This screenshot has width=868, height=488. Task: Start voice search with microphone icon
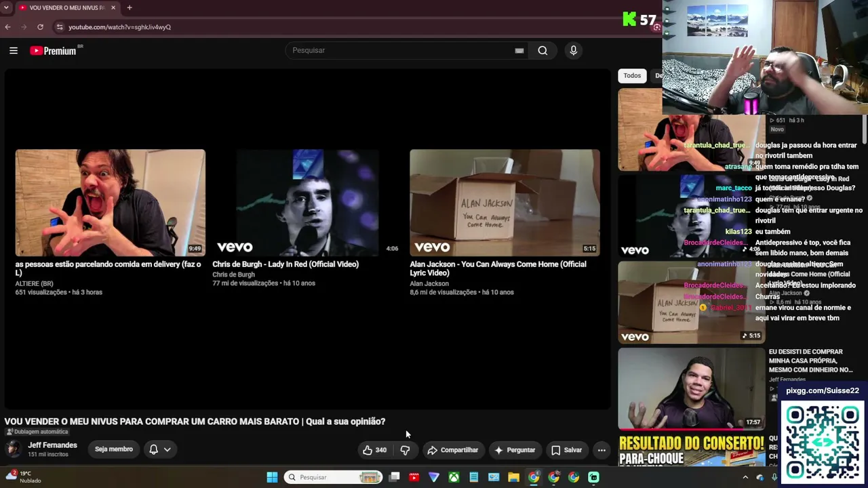(574, 50)
